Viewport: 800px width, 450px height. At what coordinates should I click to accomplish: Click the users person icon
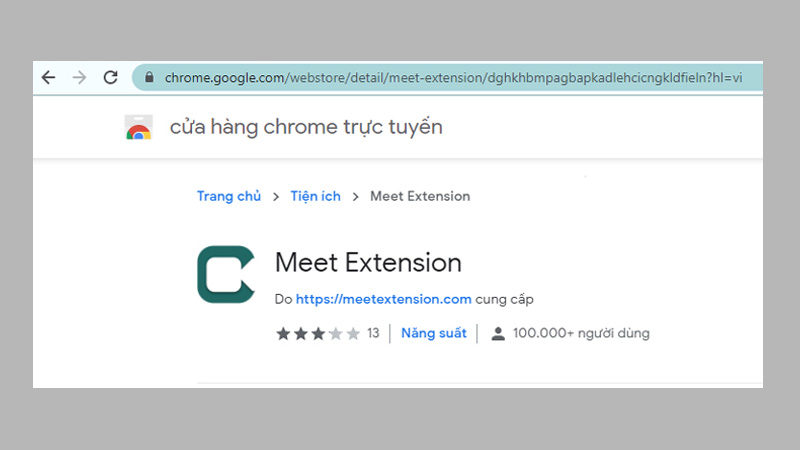coord(498,334)
